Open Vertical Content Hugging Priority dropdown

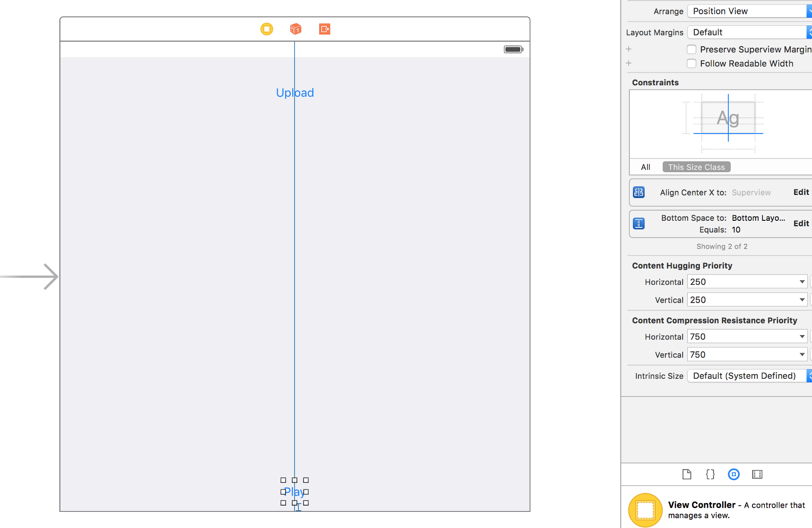pyautogui.click(x=802, y=300)
